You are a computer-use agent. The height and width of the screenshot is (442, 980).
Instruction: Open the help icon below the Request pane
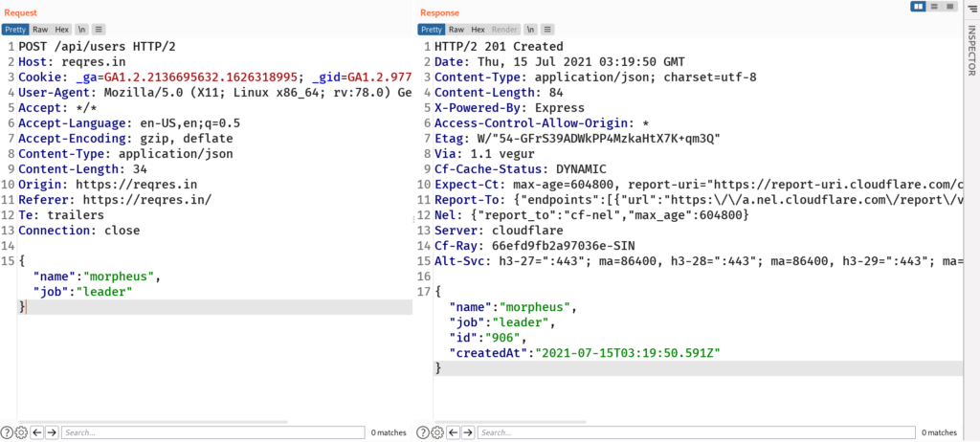(x=7, y=432)
